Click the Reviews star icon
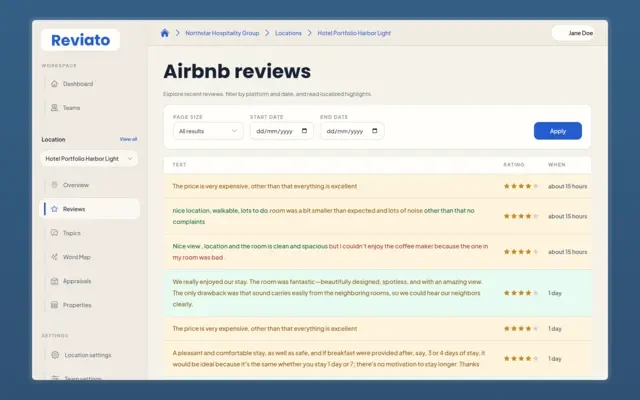 click(54, 209)
